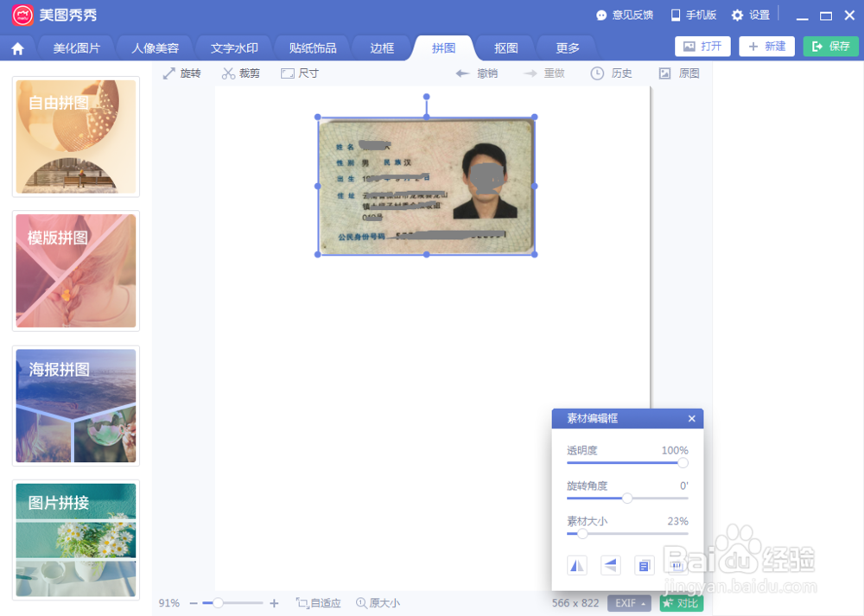Open the 尺寸 size tool

300,73
